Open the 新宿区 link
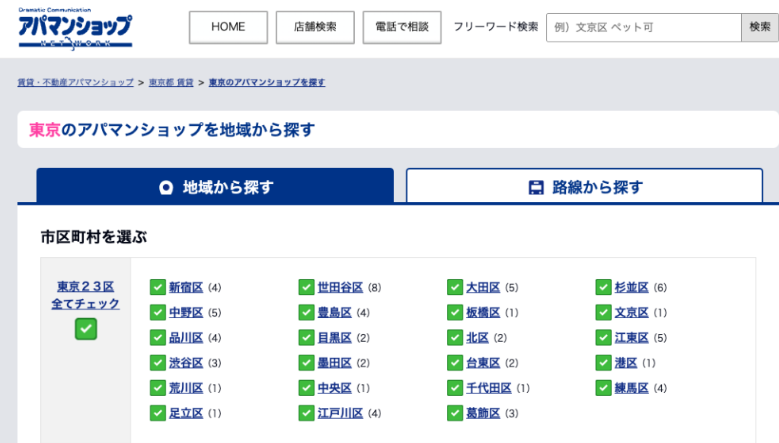Image resolution: width=779 pixels, height=443 pixels. click(x=186, y=288)
